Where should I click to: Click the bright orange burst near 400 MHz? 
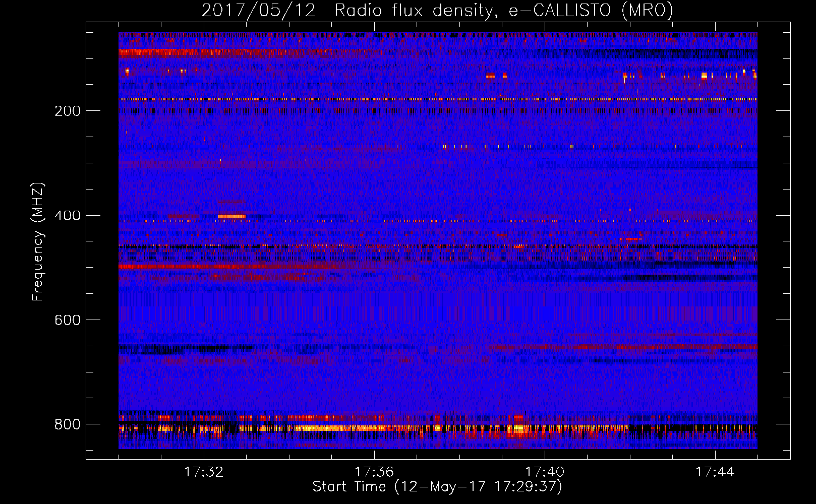231,216
